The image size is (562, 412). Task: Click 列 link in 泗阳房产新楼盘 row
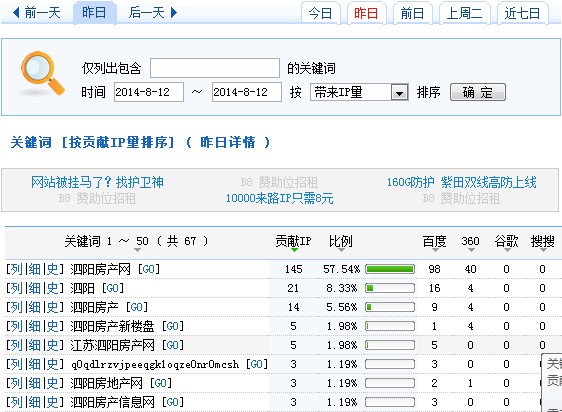tap(16, 326)
